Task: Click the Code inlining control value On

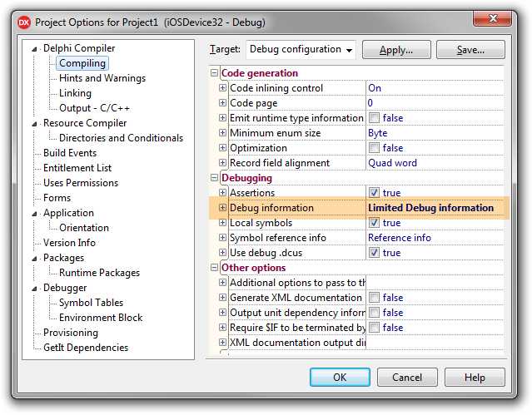Action: tap(375, 88)
